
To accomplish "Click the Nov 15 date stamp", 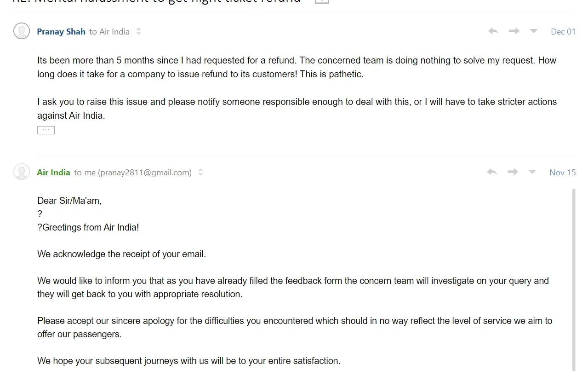I will point(562,173).
